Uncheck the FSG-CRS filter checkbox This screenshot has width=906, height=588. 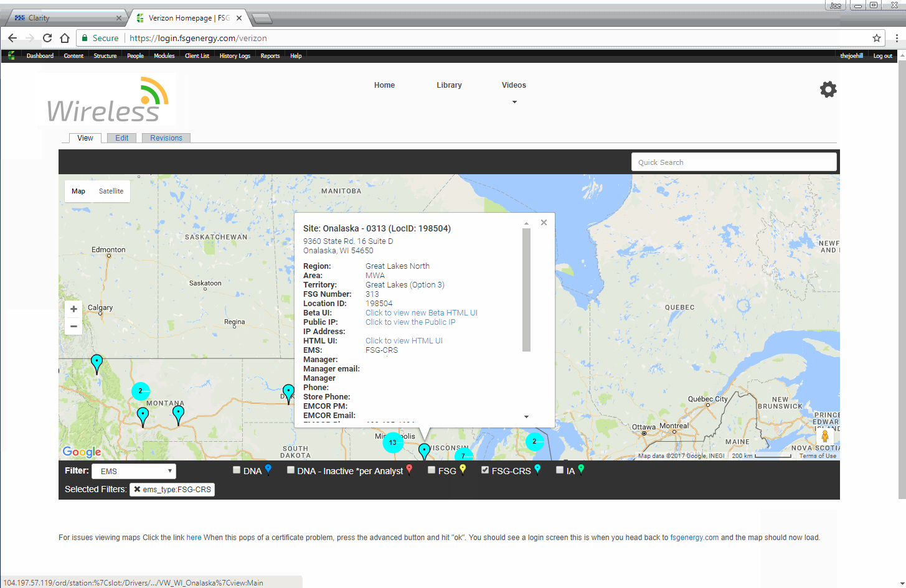coord(485,470)
